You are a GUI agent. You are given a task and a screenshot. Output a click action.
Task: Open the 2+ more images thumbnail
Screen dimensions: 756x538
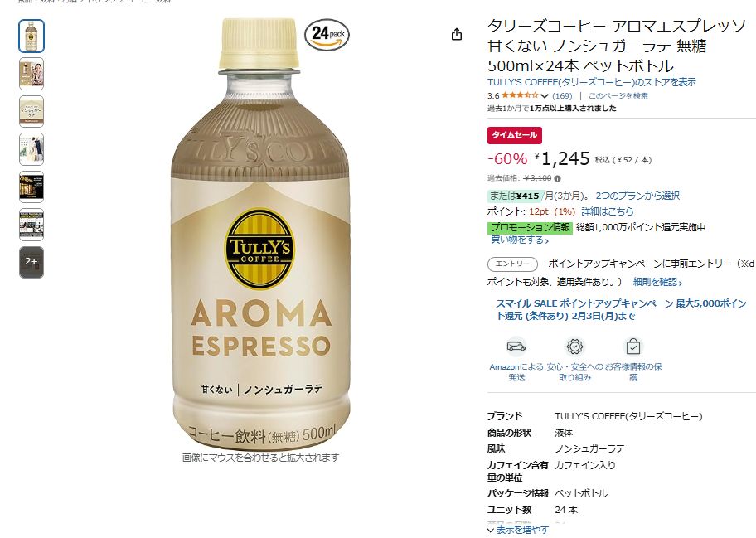point(31,262)
